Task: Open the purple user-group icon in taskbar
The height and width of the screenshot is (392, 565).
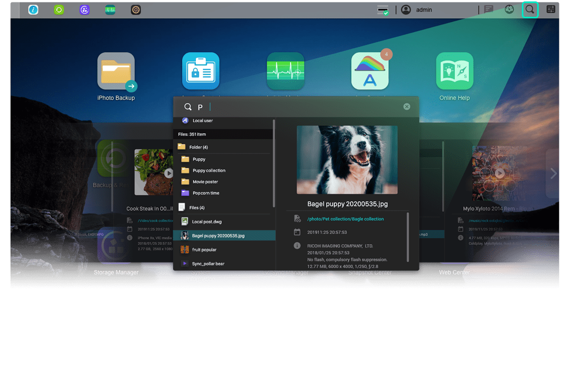Action: [x=85, y=9]
